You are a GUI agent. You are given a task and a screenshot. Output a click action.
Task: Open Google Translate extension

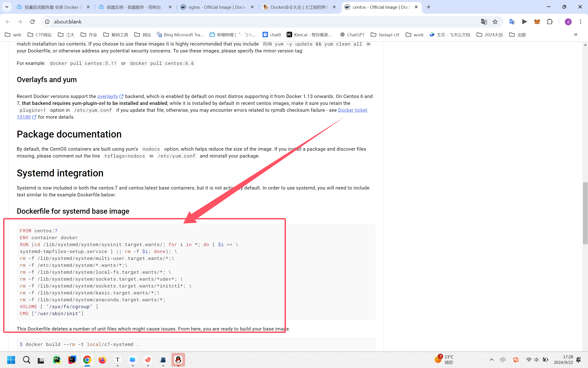(512, 22)
